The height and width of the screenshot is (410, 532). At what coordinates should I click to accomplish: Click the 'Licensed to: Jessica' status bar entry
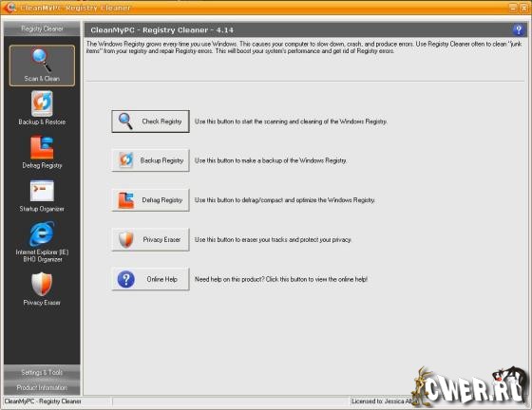(383, 401)
